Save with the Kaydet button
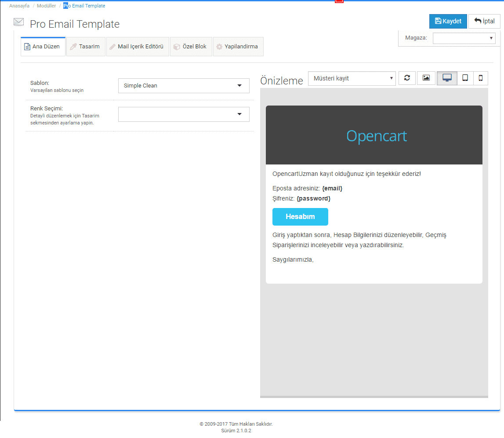504x438 pixels. tap(448, 21)
